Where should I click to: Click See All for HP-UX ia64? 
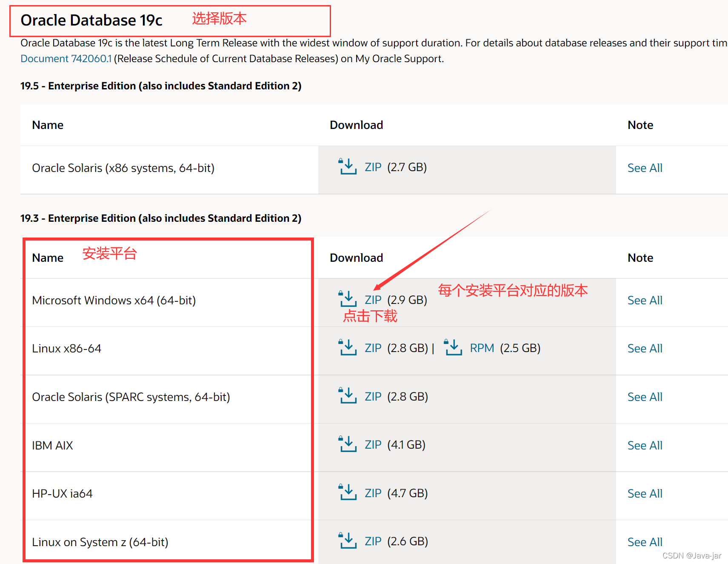pos(645,493)
